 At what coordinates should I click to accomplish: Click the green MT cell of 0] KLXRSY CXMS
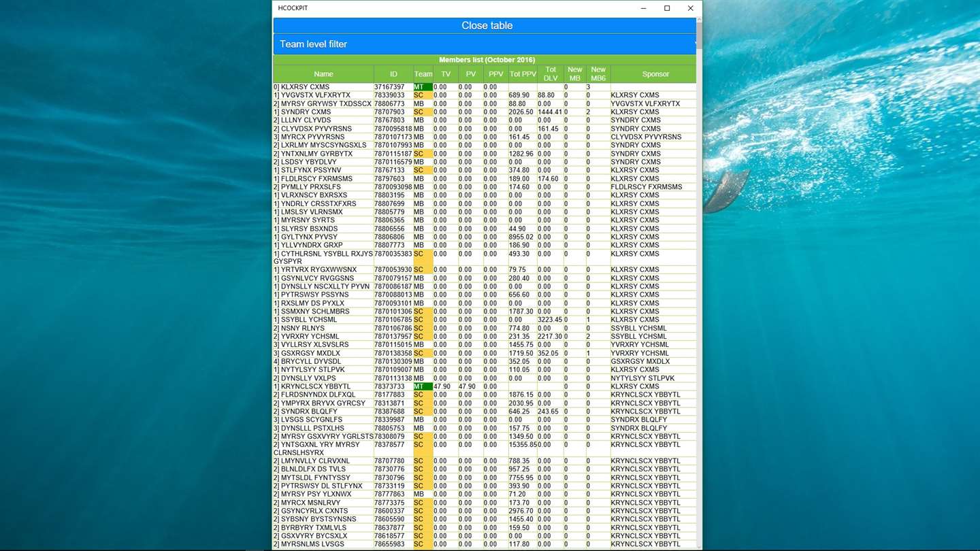[x=423, y=87]
